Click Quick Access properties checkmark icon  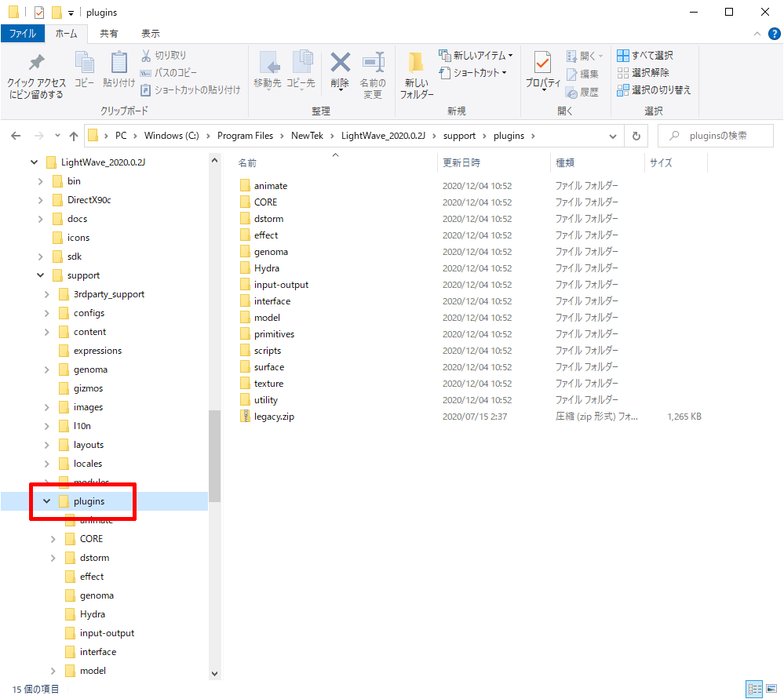[39, 12]
